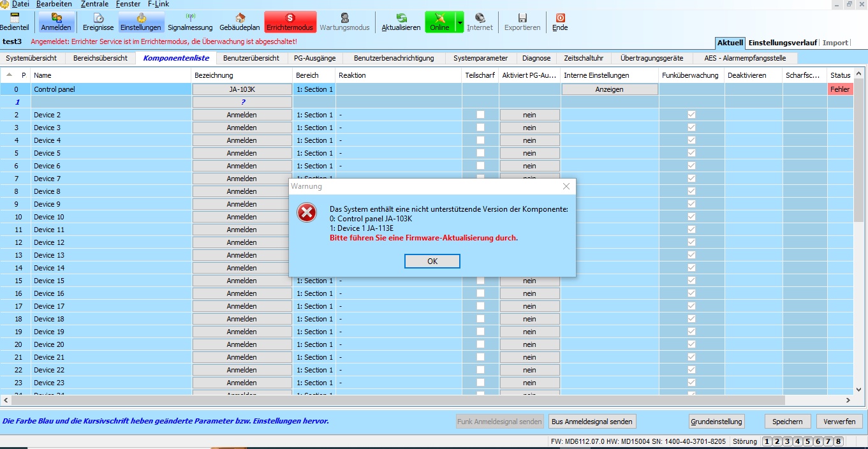The height and width of the screenshot is (449, 868).
Task: Click the Aktualisieren refresh icon
Action: click(401, 22)
